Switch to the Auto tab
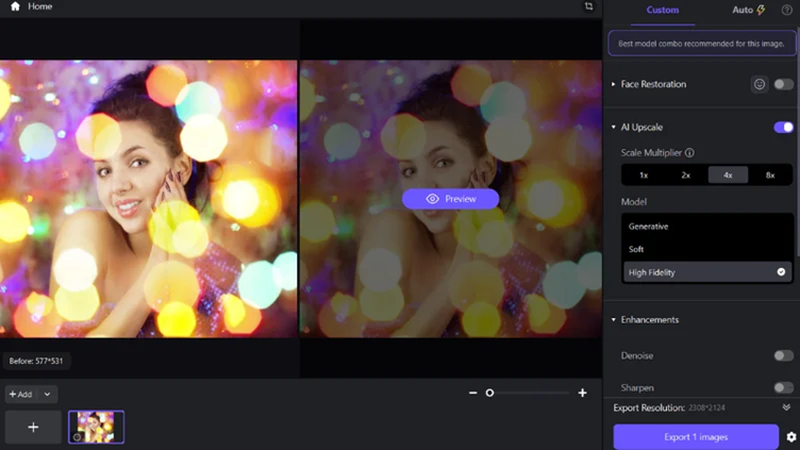Image resolution: width=800 pixels, height=450 pixels. tap(748, 10)
